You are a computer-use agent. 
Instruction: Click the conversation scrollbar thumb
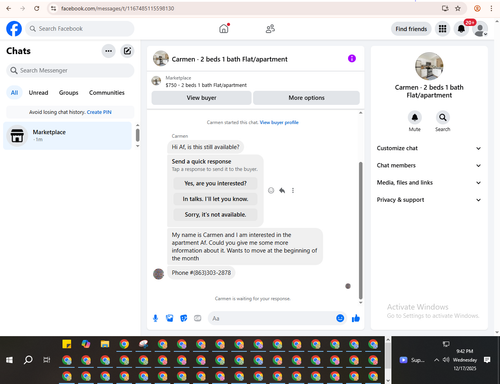pos(360,230)
